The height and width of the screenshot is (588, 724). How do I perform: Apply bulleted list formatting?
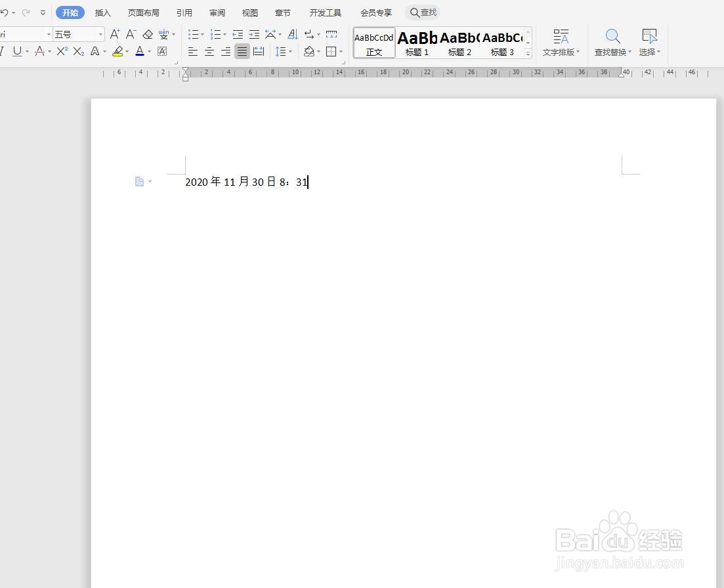coord(194,34)
